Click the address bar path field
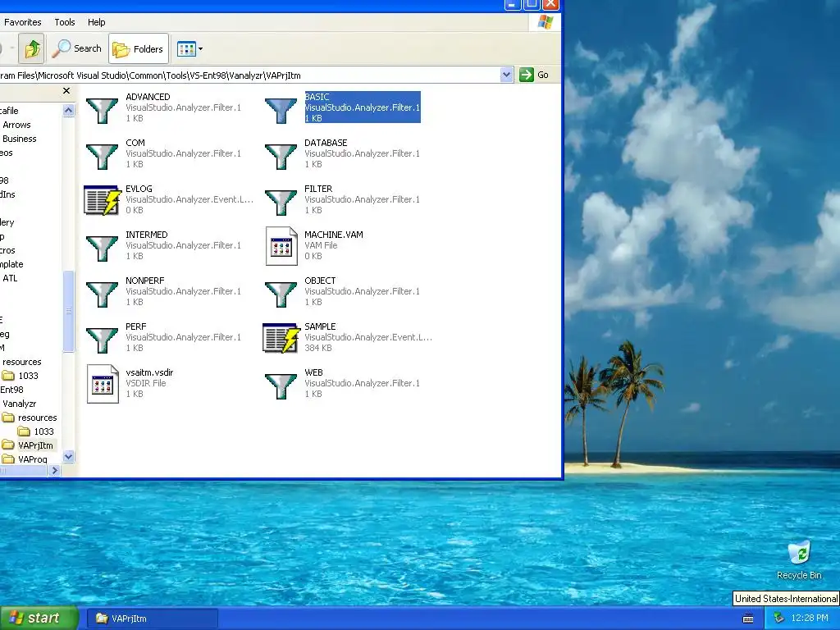The width and height of the screenshot is (840, 630). tap(249, 75)
